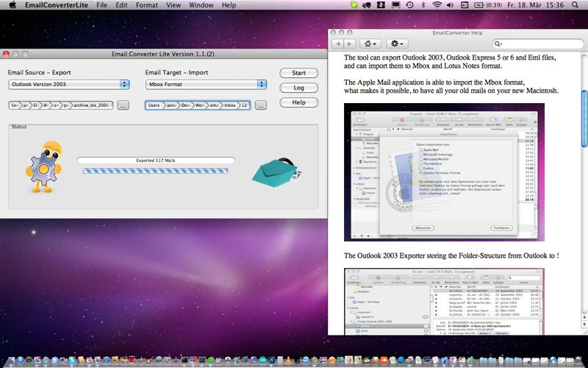588x368 pixels.
Task: Open the Bluetooth menu bar icon
Action: coord(423,5)
